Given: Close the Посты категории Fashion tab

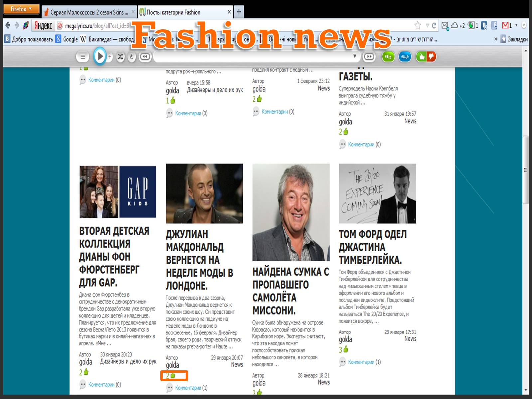Looking at the screenshot, I should [229, 12].
